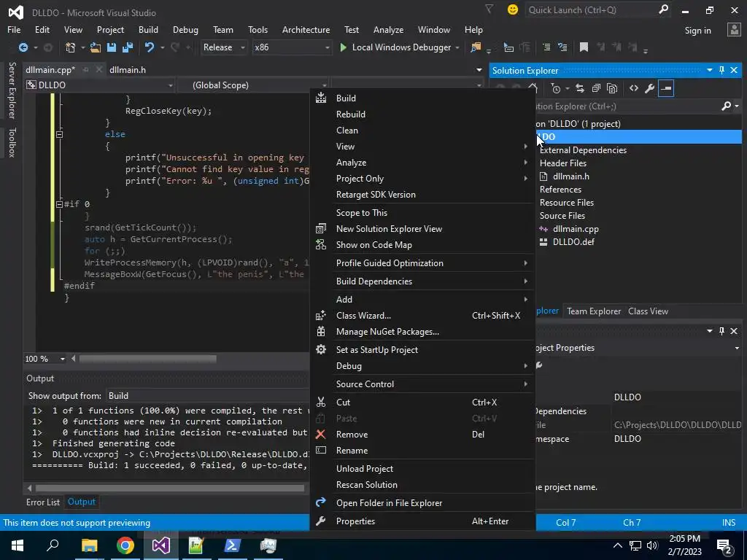This screenshot has height=560, width=747.
Task: Toggle auto-hide pin on Properties panel
Action: (x=721, y=330)
